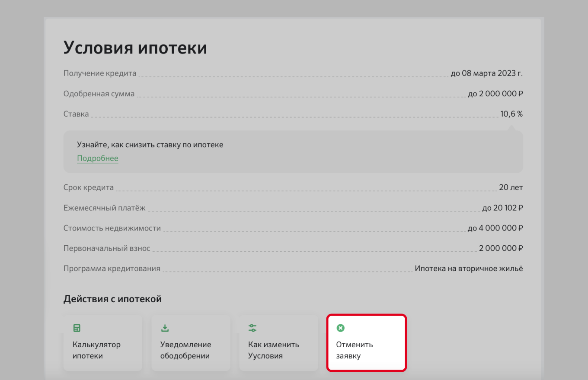This screenshot has height=380, width=588.
Task: Click the sliders icon on the change-conditions card
Action: coord(252,328)
